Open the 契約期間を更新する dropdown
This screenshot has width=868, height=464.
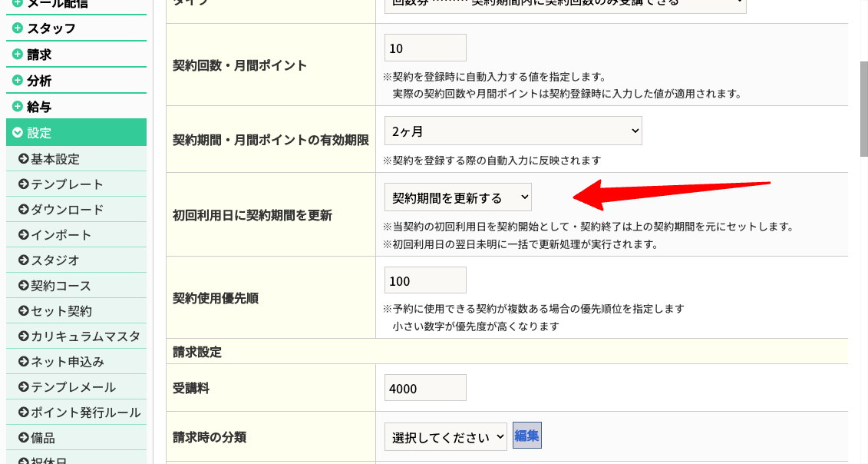(457, 197)
